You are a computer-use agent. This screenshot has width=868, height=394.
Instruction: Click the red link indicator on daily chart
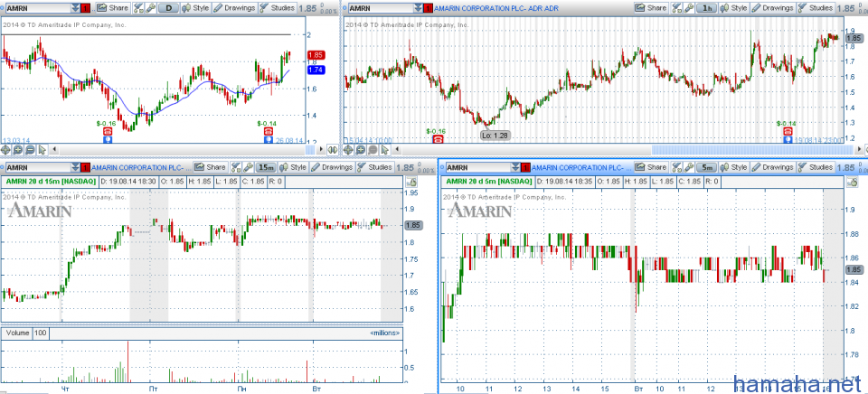pos(85,8)
